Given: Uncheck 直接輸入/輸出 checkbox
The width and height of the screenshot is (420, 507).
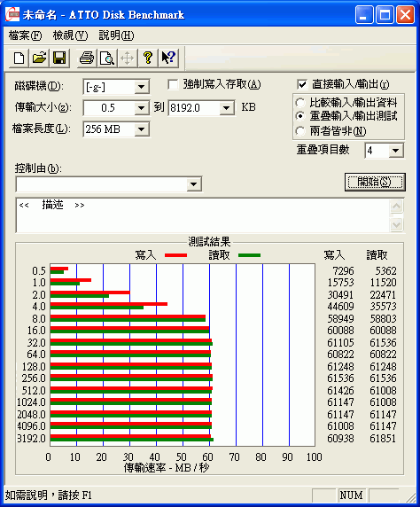Looking at the screenshot, I should pyautogui.click(x=302, y=85).
